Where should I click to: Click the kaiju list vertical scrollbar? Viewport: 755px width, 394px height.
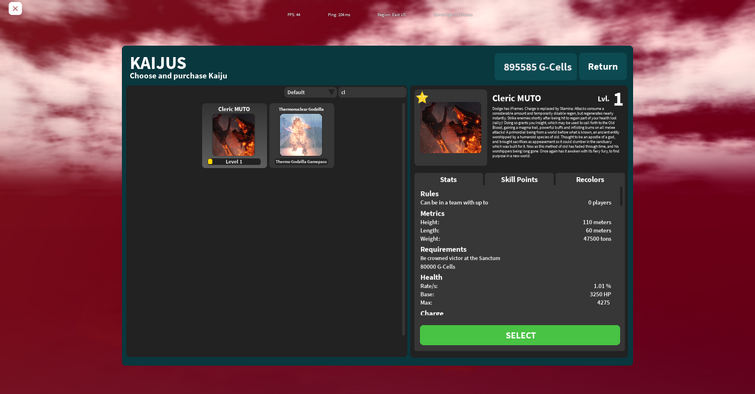point(404,219)
